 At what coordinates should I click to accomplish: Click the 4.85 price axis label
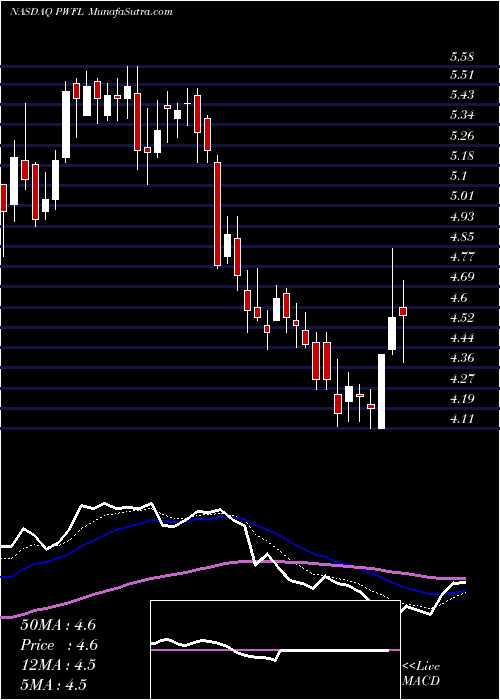462,236
